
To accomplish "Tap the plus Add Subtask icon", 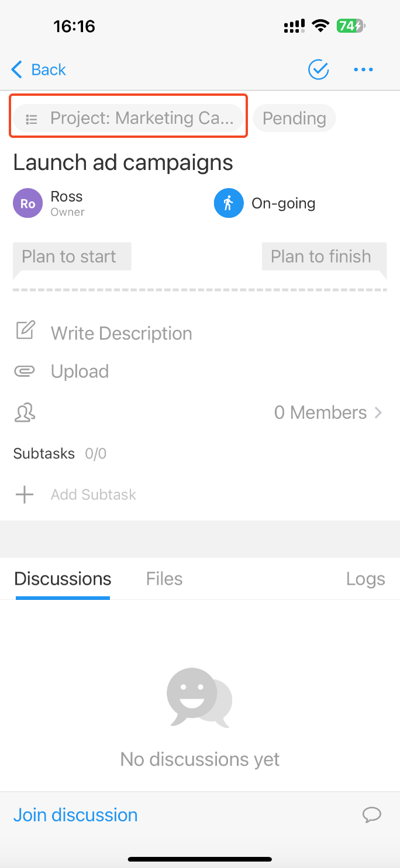I will 25,495.
